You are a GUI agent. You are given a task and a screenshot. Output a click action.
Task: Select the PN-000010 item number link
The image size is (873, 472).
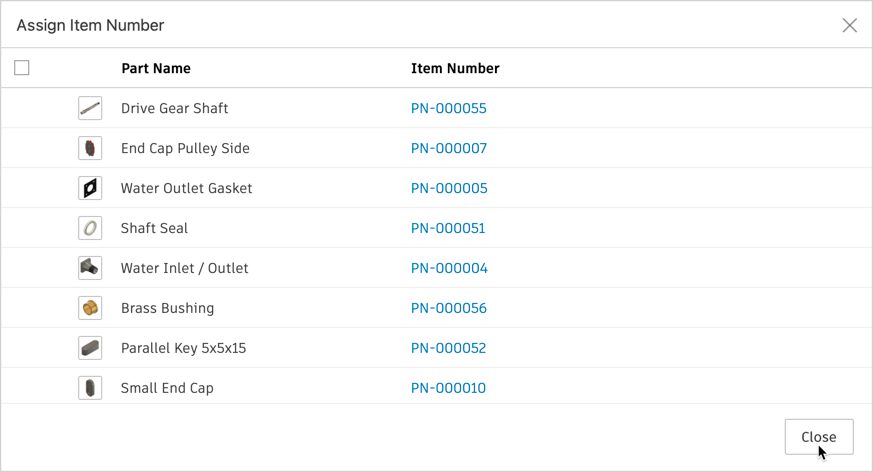[448, 388]
